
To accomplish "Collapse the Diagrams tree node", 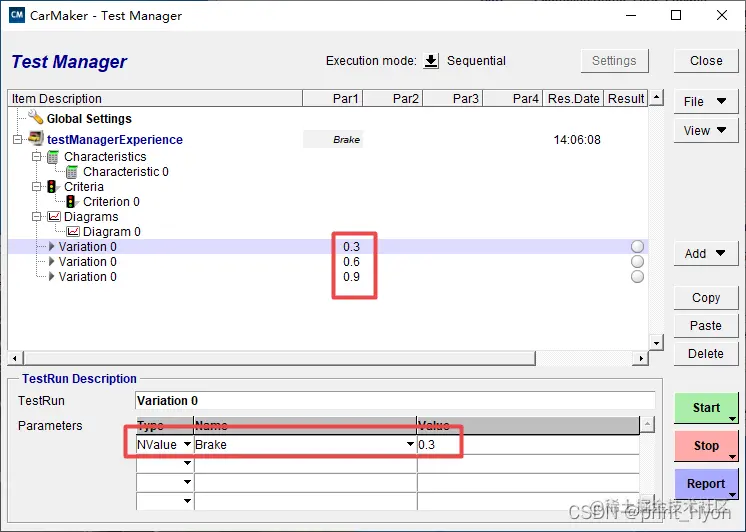I will click(x=37, y=217).
